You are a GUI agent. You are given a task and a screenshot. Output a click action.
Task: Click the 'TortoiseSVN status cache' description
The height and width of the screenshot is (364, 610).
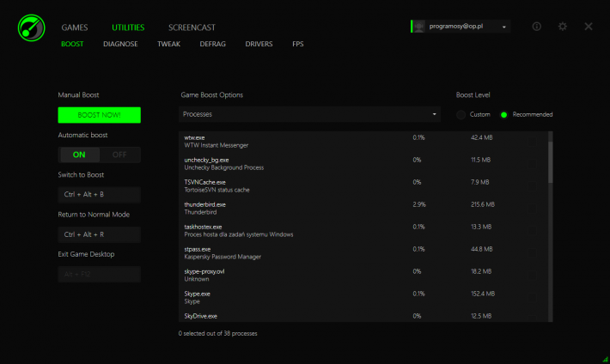[217, 191]
